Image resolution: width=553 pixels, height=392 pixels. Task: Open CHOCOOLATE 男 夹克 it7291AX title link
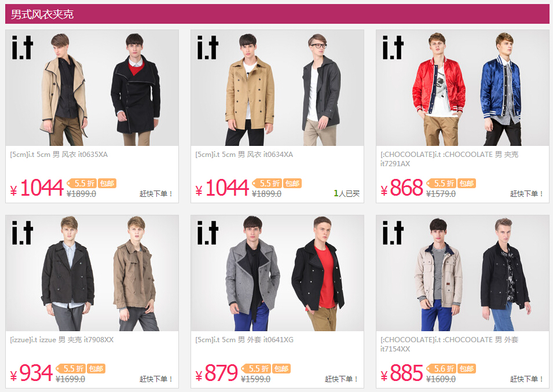(x=449, y=159)
